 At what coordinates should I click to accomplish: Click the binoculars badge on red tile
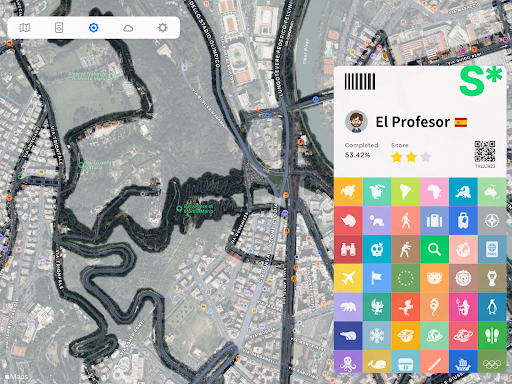pos(348,249)
